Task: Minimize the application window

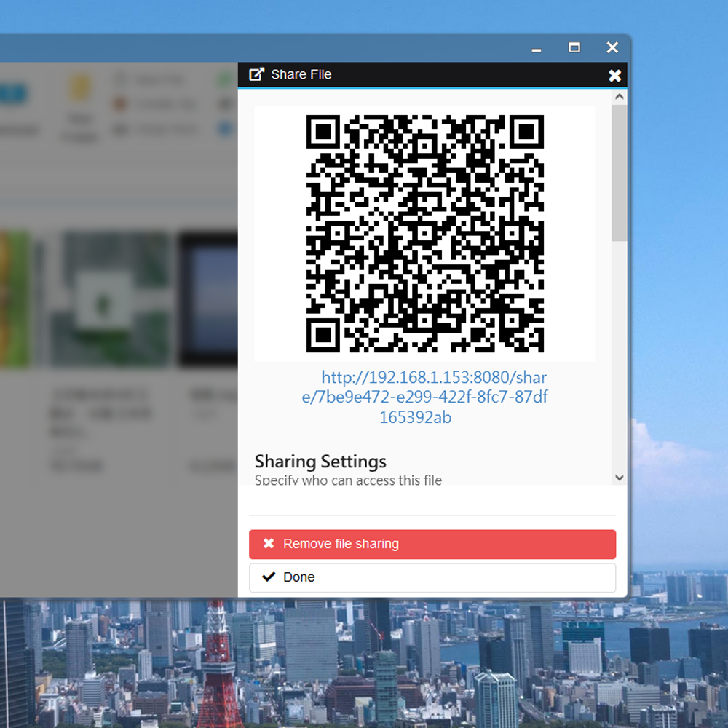Action: pos(537,48)
